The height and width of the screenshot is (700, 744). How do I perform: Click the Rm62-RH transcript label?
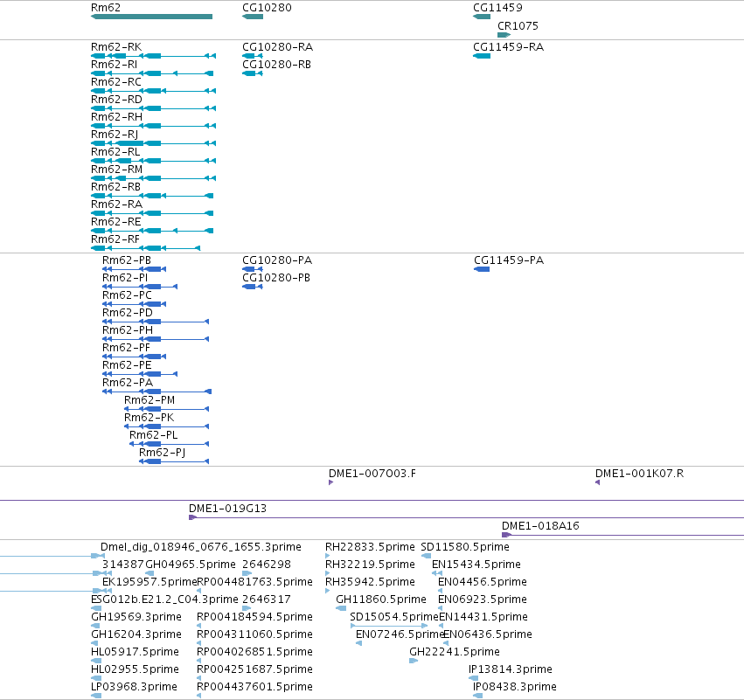pyautogui.click(x=116, y=117)
